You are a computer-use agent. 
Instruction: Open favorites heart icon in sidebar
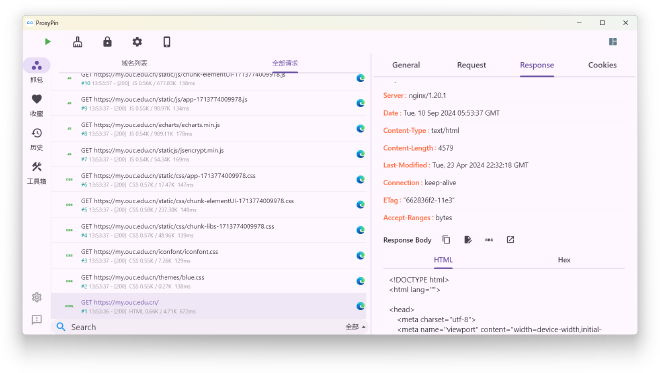[37, 99]
